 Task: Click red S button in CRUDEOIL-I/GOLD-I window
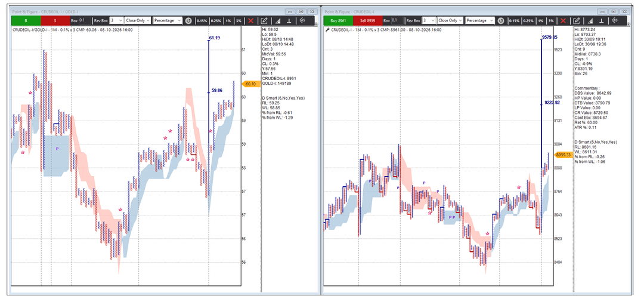click(x=56, y=20)
